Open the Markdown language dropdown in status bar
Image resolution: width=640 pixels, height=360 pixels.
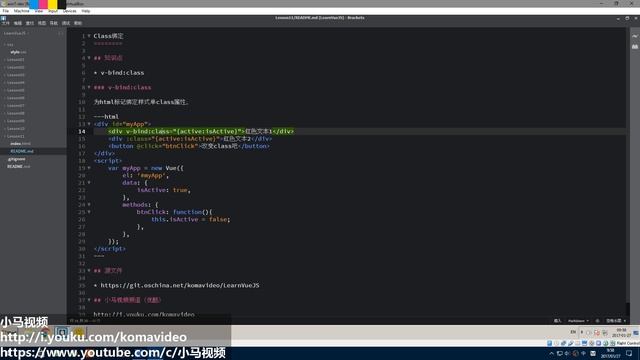coord(578,321)
